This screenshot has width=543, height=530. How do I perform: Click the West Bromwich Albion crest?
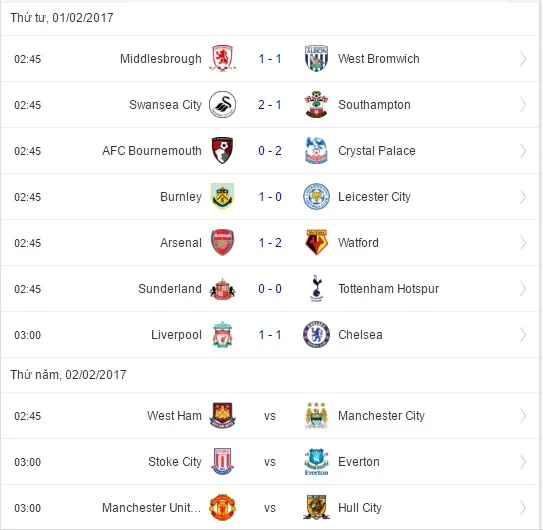coord(316,59)
